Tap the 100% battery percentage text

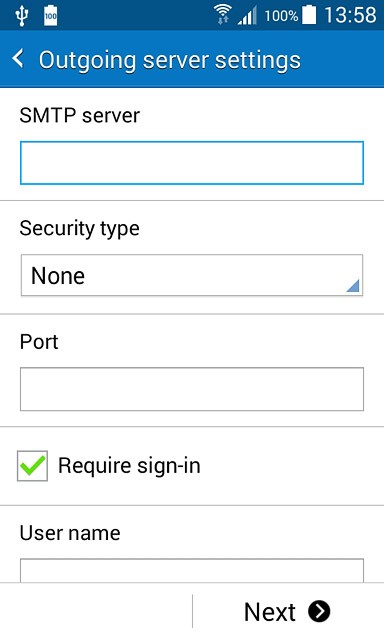(x=281, y=16)
